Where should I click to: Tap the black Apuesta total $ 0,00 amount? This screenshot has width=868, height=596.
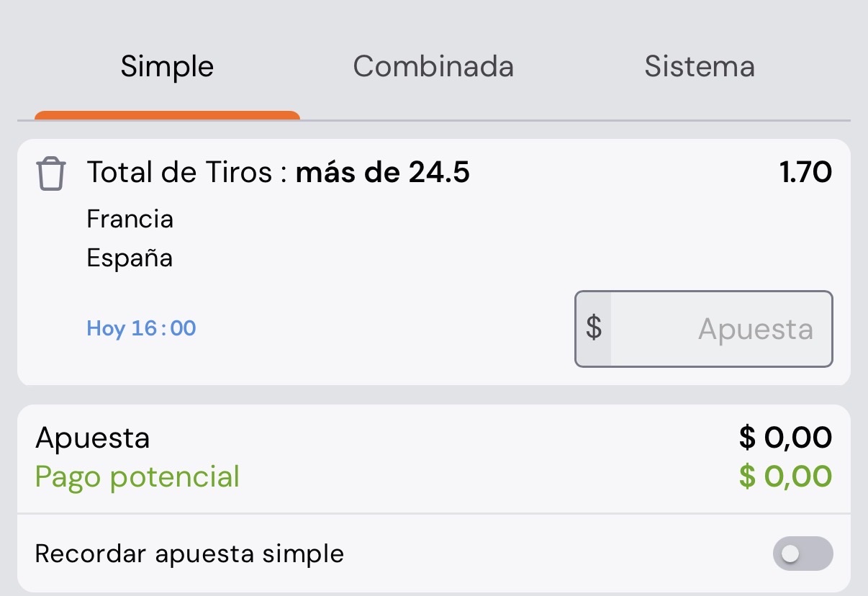click(786, 438)
